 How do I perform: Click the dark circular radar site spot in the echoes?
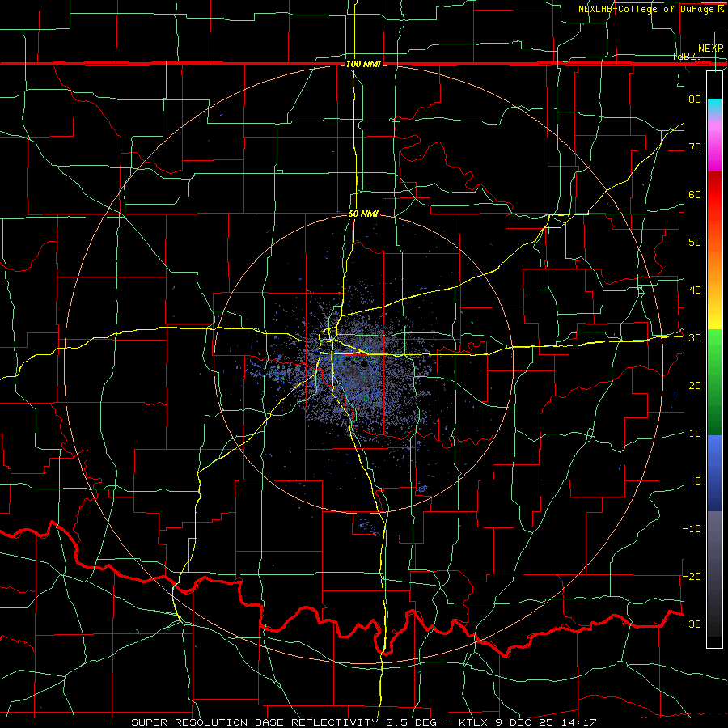pyautogui.click(x=363, y=363)
